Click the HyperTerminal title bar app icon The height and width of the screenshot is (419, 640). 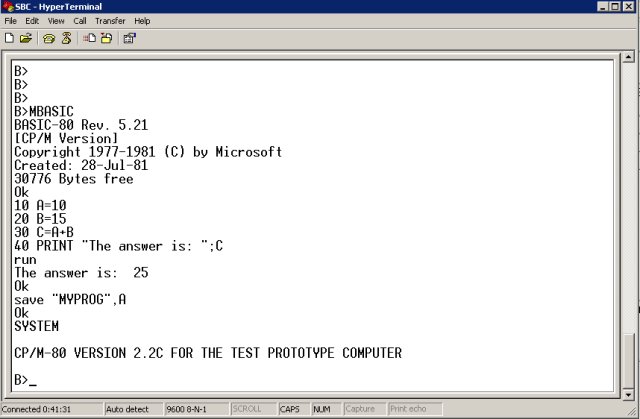coord(8,7)
